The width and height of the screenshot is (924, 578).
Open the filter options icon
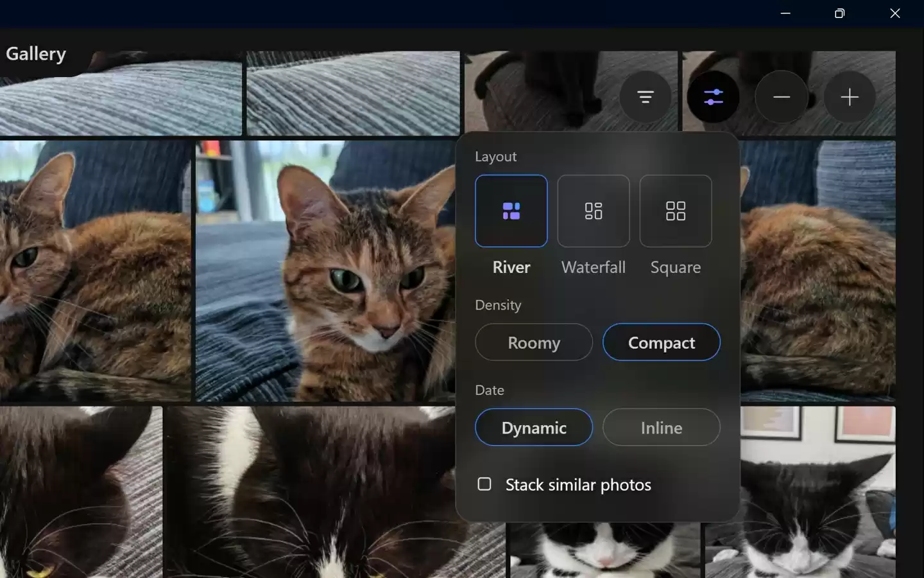point(646,97)
